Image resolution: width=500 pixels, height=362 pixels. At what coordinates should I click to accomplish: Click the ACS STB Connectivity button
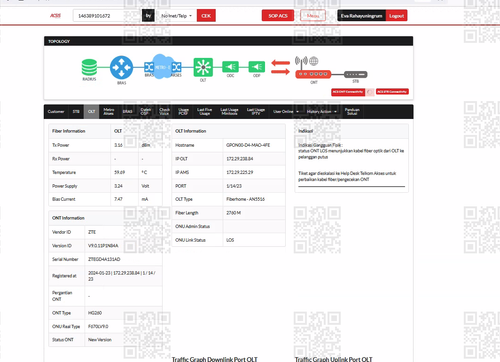coord(392,92)
